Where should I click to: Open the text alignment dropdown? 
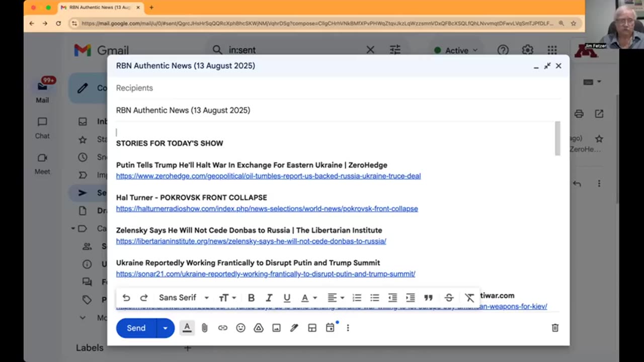336,298
